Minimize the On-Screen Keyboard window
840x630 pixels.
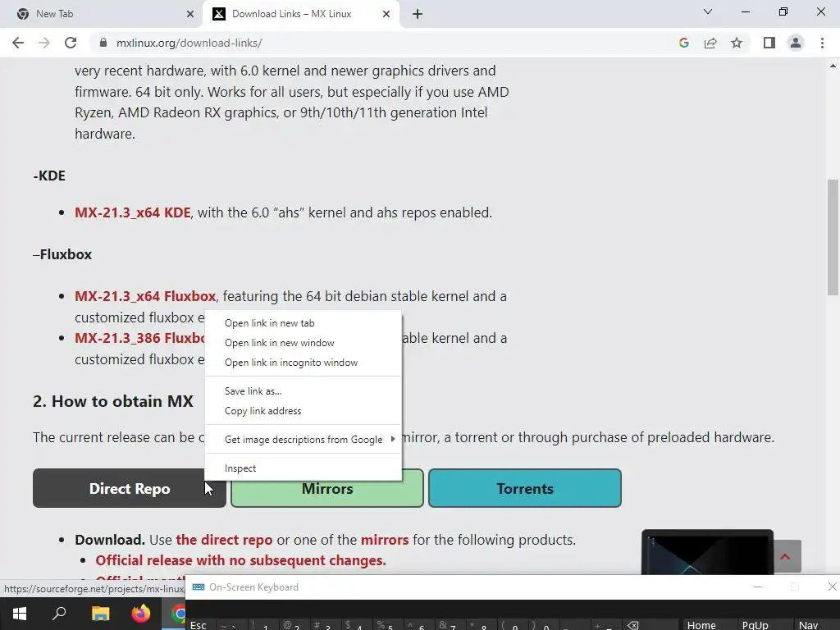(x=757, y=587)
